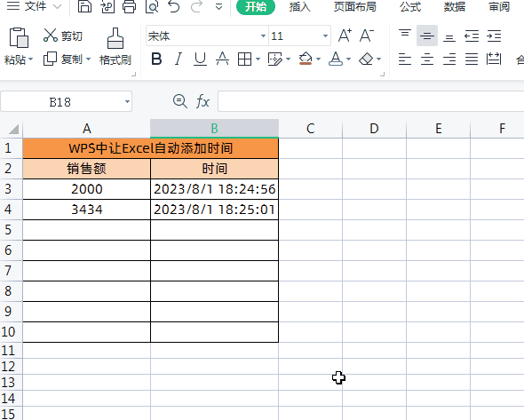Viewport: 524px width, 420px height.
Task: Toggle underline formatting
Action: pyautogui.click(x=200, y=59)
